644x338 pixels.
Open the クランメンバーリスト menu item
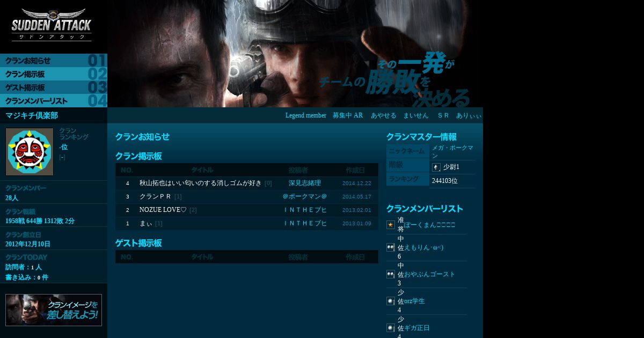click(54, 101)
